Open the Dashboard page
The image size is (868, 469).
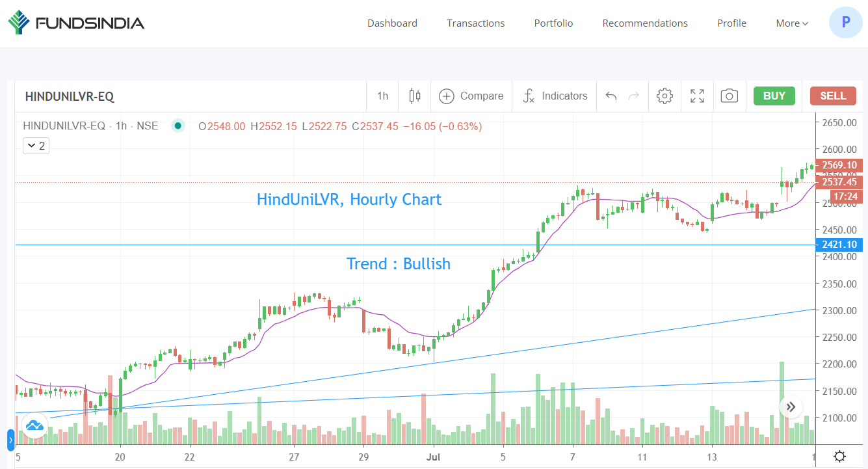point(392,23)
